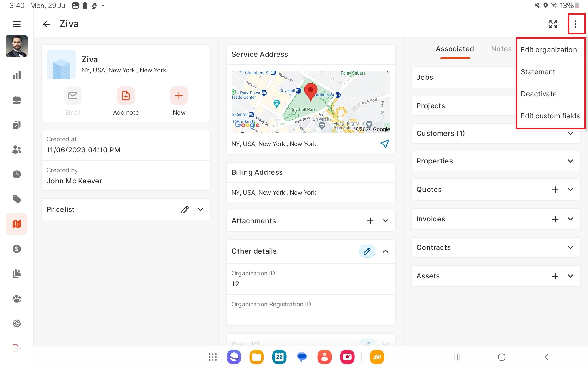Click the back arrow next to Ziva
588x368 pixels.
pyautogui.click(x=46, y=24)
